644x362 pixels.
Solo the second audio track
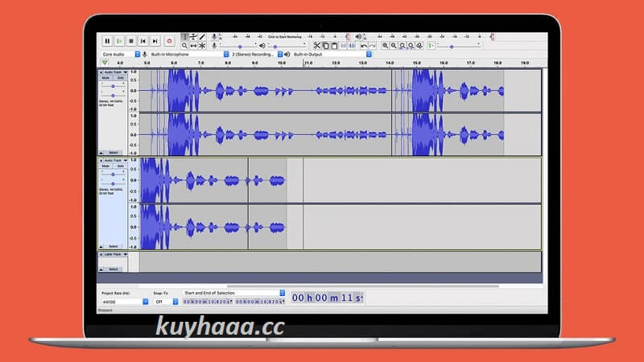120,166
